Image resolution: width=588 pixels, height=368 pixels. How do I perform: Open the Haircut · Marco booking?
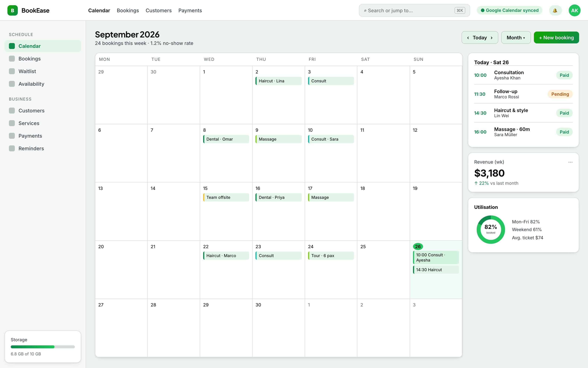pos(226,256)
